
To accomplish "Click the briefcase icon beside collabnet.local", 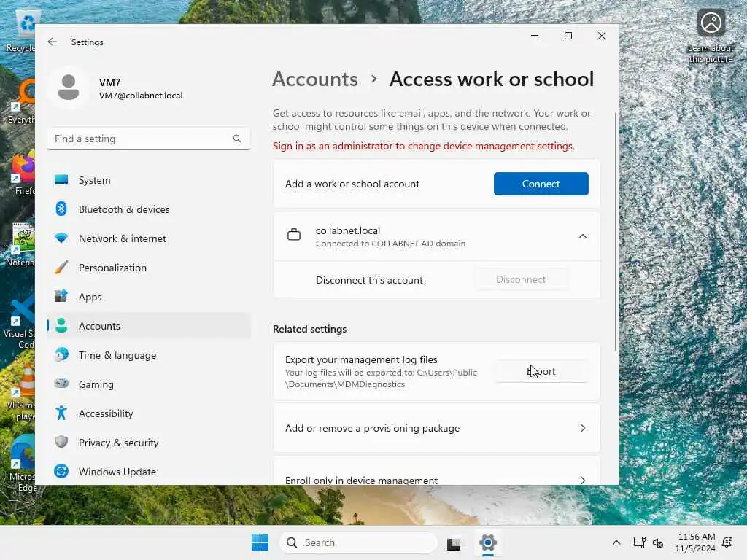I will pyautogui.click(x=294, y=236).
